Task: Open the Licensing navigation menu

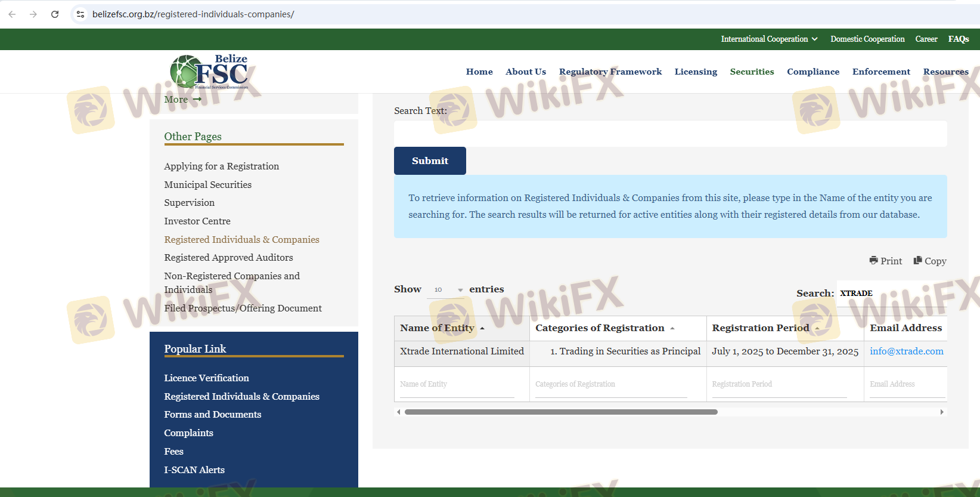Action: pyautogui.click(x=696, y=72)
